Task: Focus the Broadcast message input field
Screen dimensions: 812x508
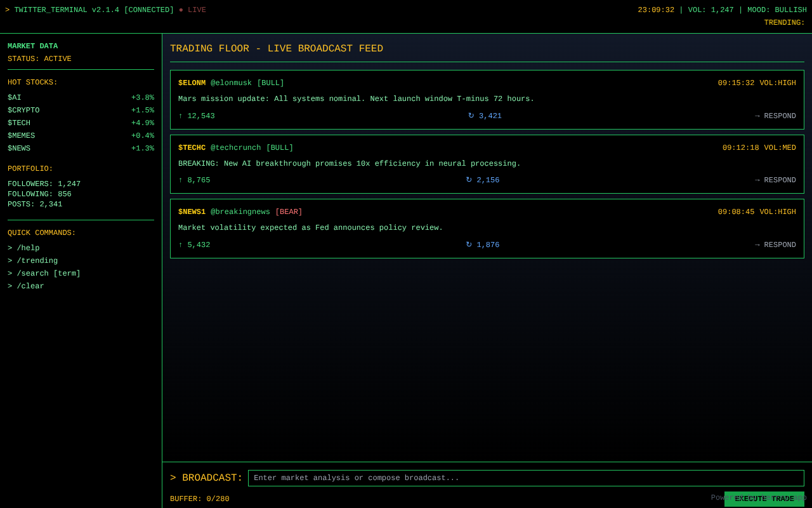Action: coord(525,478)
